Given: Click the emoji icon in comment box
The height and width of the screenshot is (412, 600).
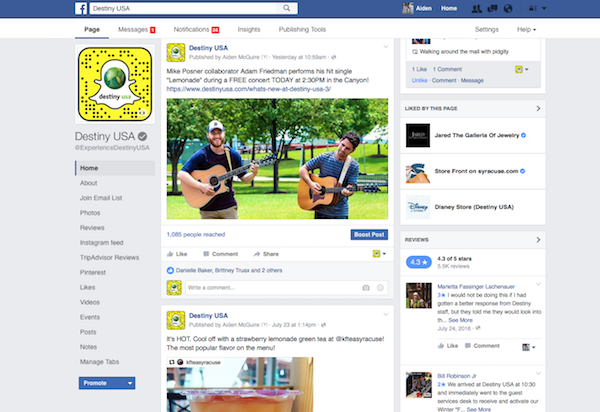Looking at the screenshot, I should pos(380,288).
